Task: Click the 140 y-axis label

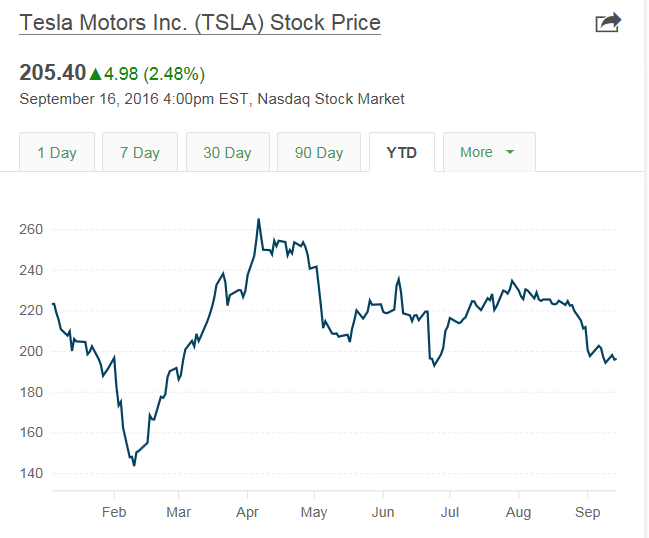Action: click(x=31, y=473)
